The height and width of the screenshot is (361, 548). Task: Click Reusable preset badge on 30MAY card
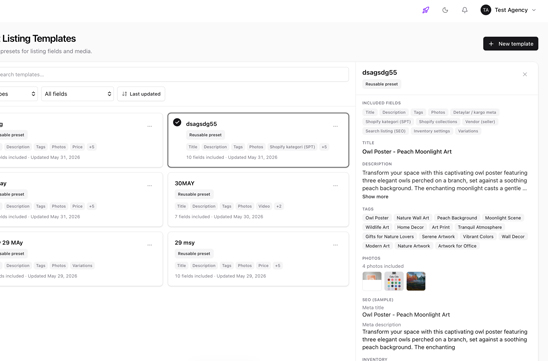tap(194, 194)
